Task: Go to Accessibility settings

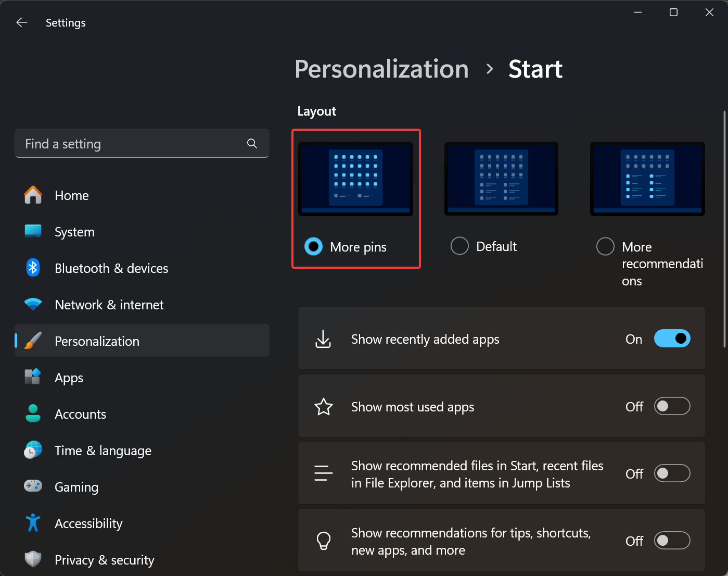Action: pyautogui.click(x=142, y=523)
